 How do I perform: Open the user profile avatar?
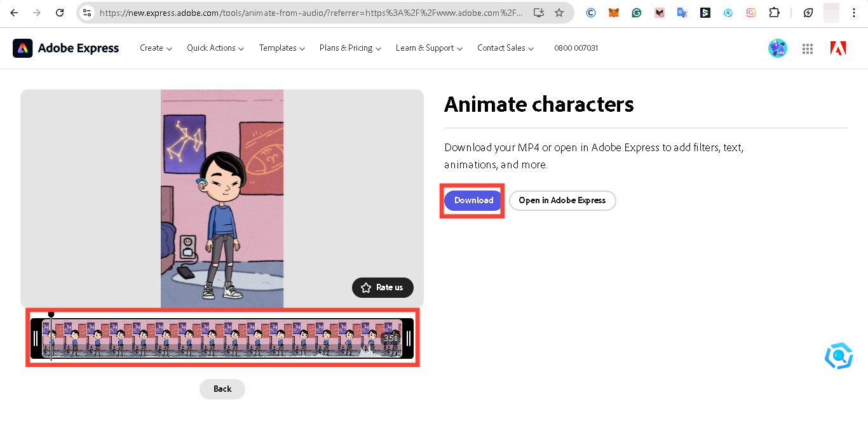(x=778, y=48)
